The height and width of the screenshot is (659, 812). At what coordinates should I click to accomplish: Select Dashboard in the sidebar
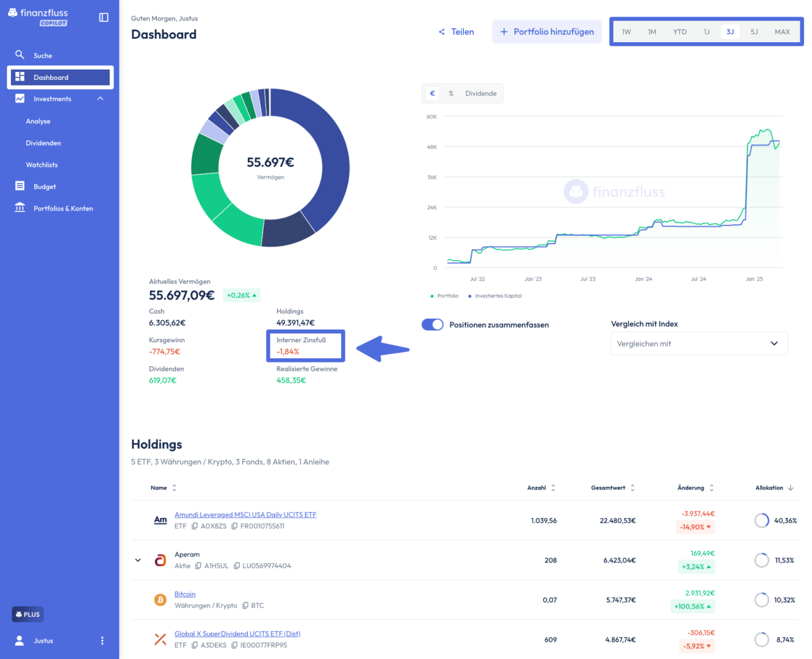60,77
